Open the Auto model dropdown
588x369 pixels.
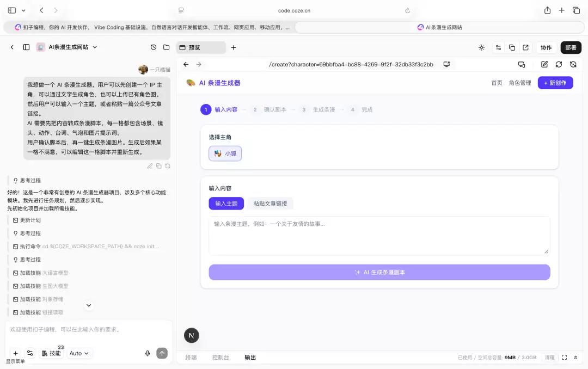(x=79, y=353)
